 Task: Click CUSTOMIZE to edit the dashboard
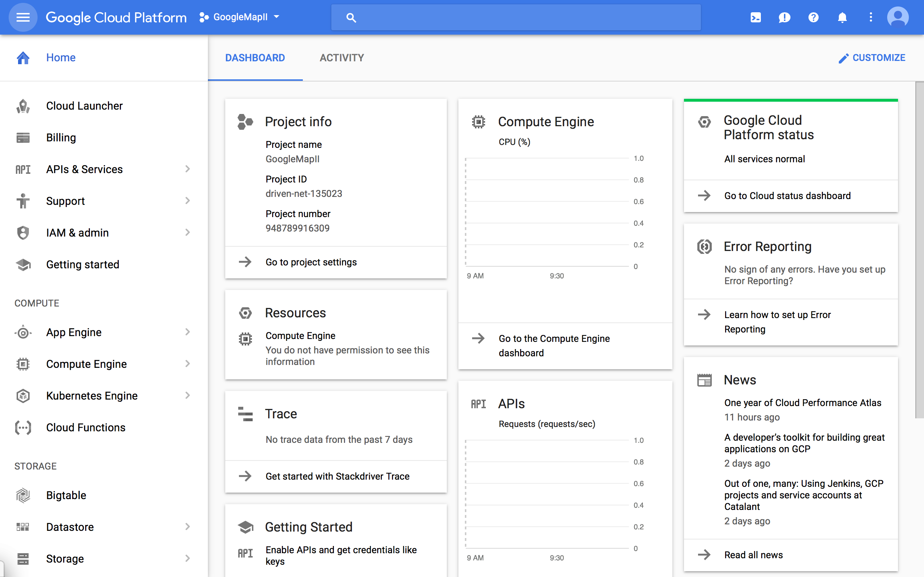pyautogui.click(x=872, y=58)
